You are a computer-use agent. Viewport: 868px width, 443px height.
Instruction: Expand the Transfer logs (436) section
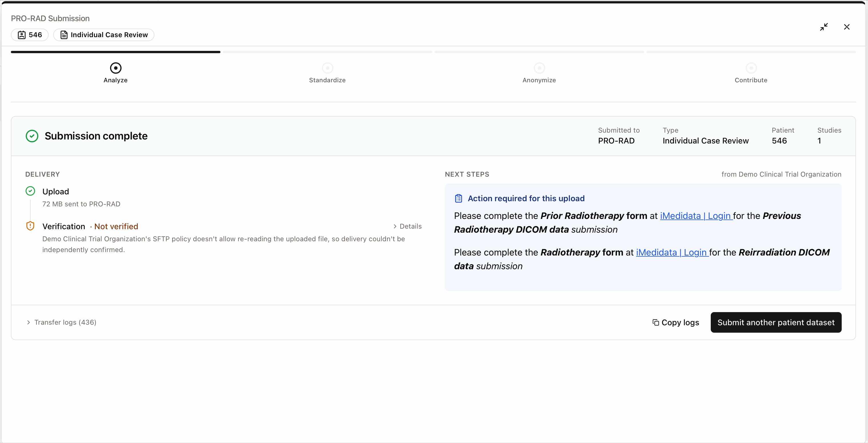(x=62, y=322)
